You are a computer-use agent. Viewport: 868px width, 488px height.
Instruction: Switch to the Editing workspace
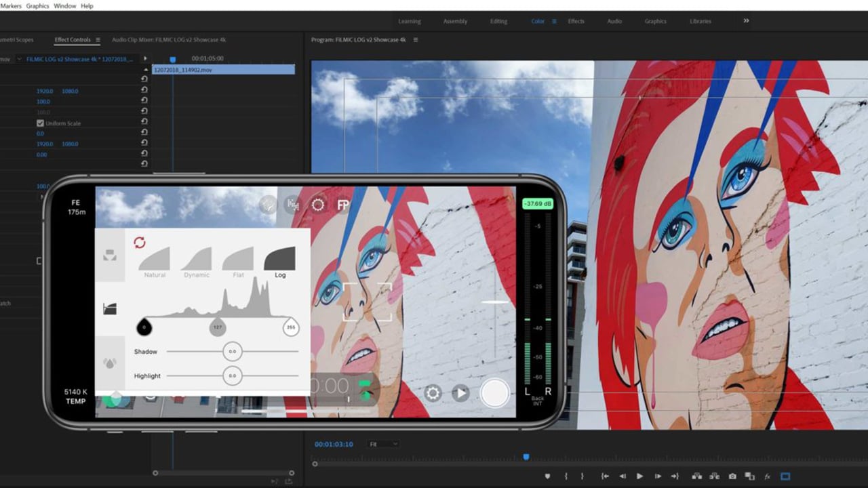[x=498, y=21]
